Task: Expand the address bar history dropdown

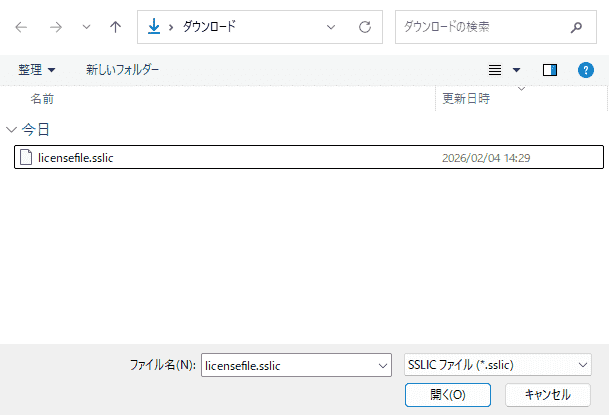Action: 331,27
